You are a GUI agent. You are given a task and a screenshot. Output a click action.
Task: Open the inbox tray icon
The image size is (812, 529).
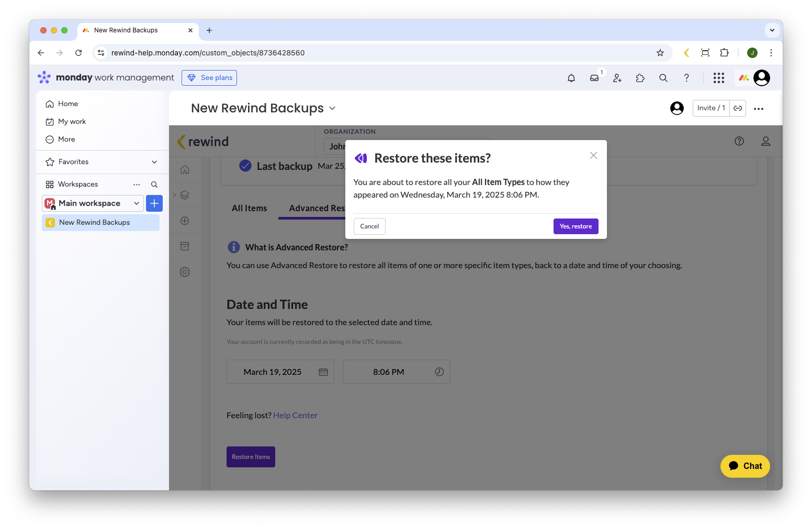[x=594, y=78]
